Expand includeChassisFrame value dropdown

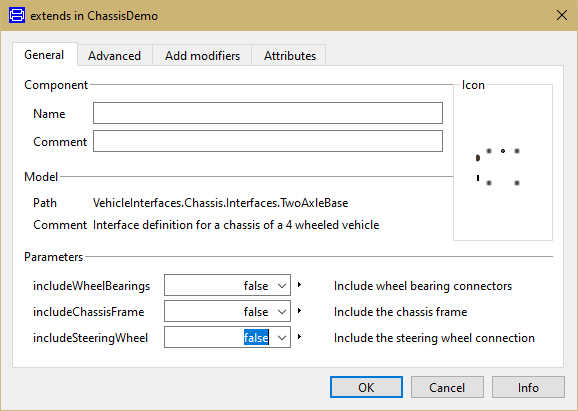coord(282,312)
